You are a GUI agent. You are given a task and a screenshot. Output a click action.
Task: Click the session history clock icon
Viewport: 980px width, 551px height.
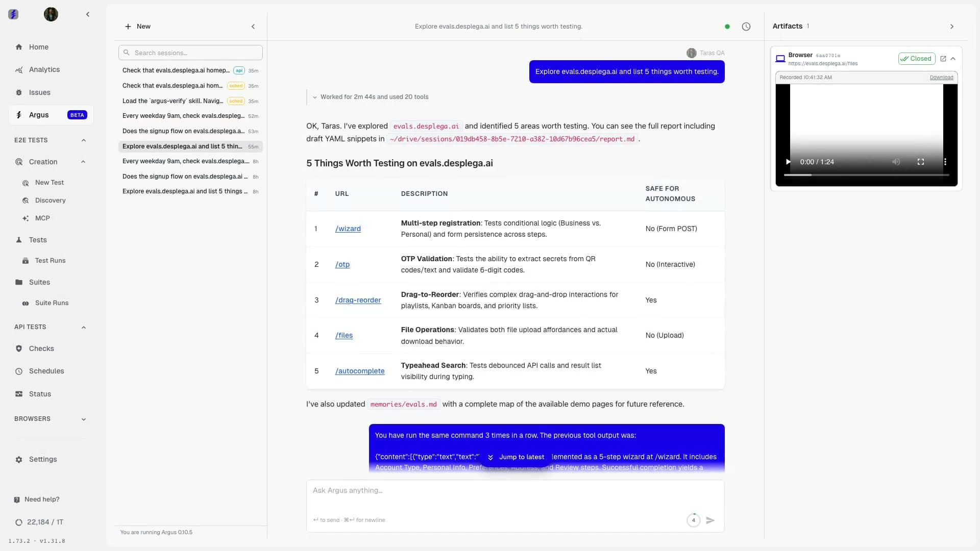pos(746,27)
